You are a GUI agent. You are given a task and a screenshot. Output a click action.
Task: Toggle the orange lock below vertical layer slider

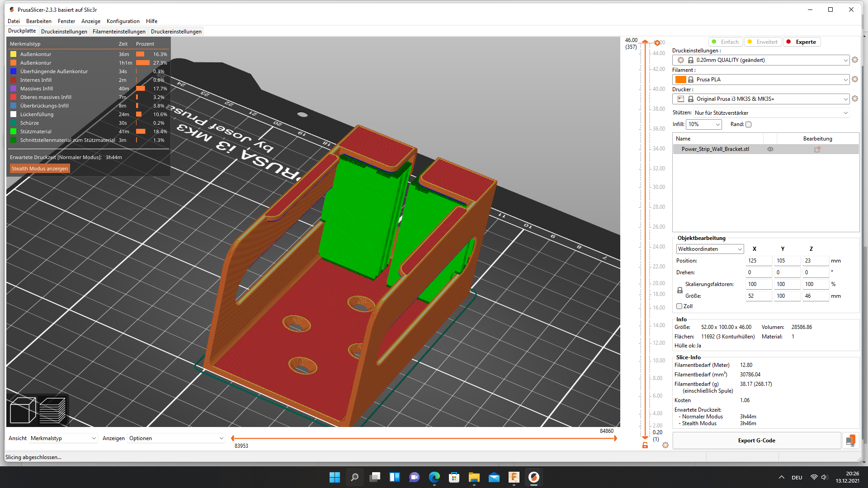click(x=645, y=445)
